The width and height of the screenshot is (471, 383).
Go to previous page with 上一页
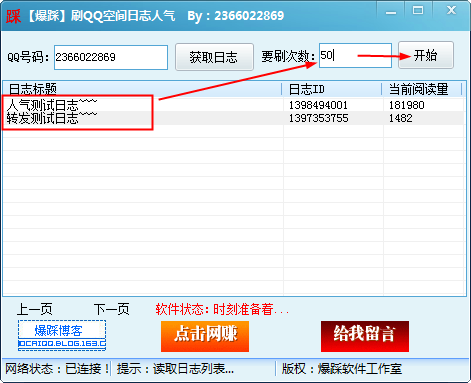pos(35,309)
